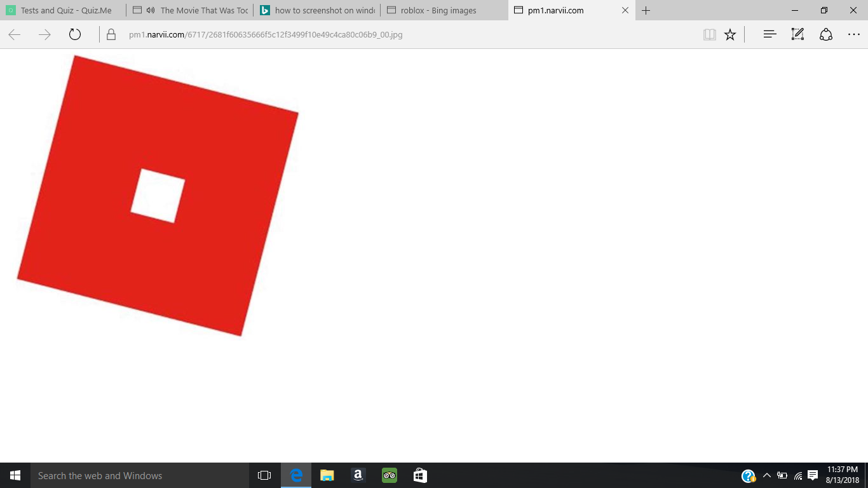Switch to Tests and Quiz tab
The width and height of the screenshot is (868, 488).
click(63, 10)
